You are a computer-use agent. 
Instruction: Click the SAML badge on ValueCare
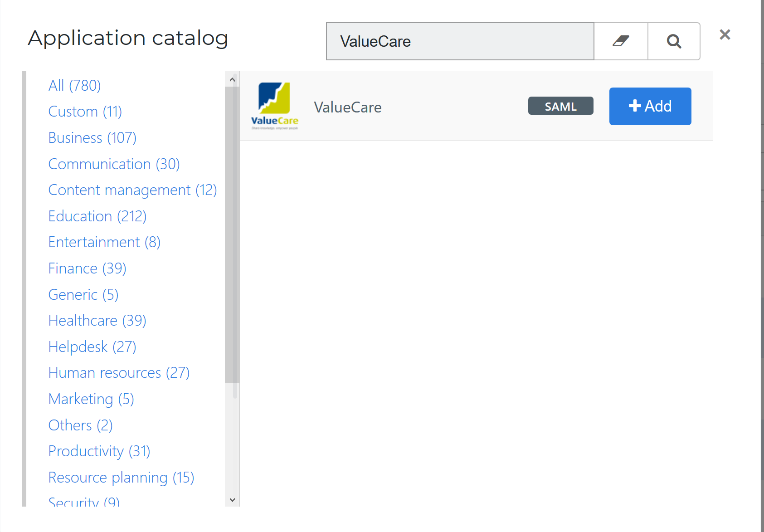(x=560, y=106)
